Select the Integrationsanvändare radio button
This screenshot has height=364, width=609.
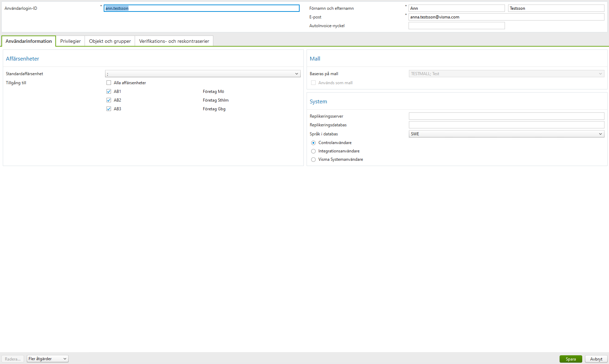click(x=313, y=151)
